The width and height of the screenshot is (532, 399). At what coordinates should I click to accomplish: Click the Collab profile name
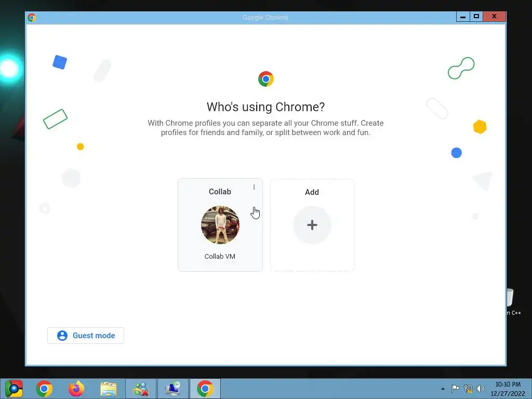[220, 192]
